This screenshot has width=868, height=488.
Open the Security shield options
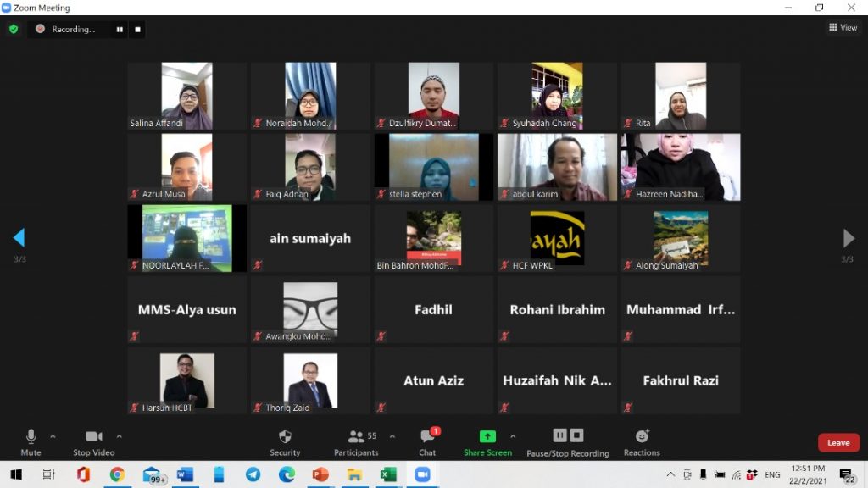285,441
